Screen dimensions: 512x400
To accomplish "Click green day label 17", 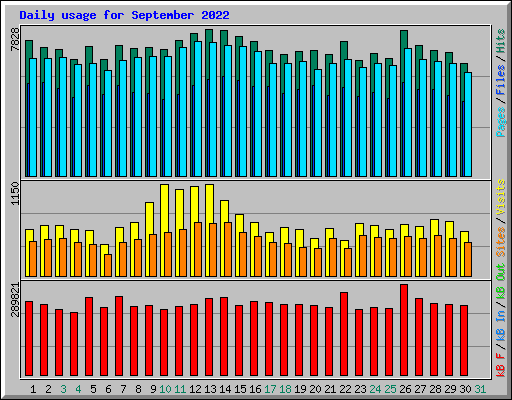I will tap(270, 389).
